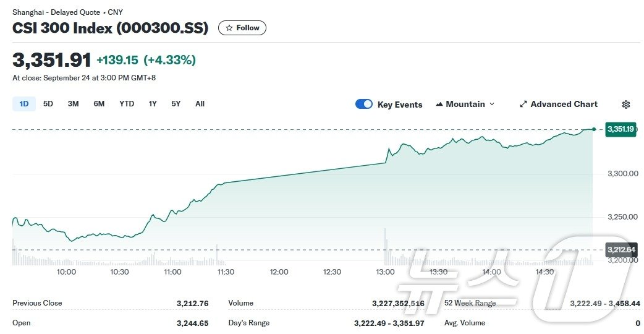644x334 pixels.
Task: Click the mountain chart type icon
Action: tap(439, 104)
